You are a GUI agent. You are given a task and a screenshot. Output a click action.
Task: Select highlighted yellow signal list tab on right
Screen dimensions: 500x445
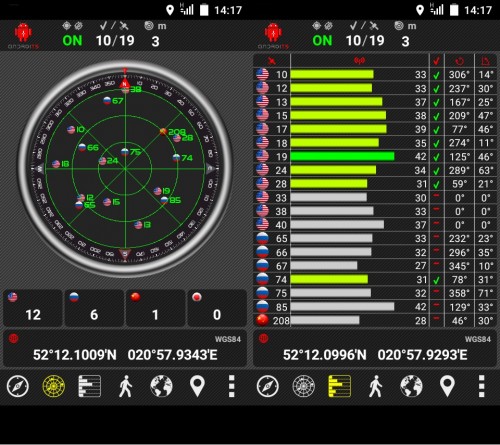339,386
